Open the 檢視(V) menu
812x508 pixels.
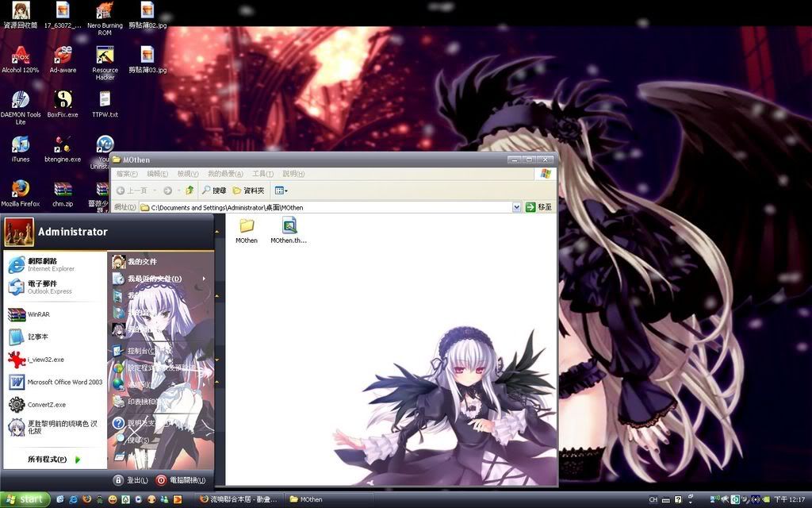(x=187, y=174)
